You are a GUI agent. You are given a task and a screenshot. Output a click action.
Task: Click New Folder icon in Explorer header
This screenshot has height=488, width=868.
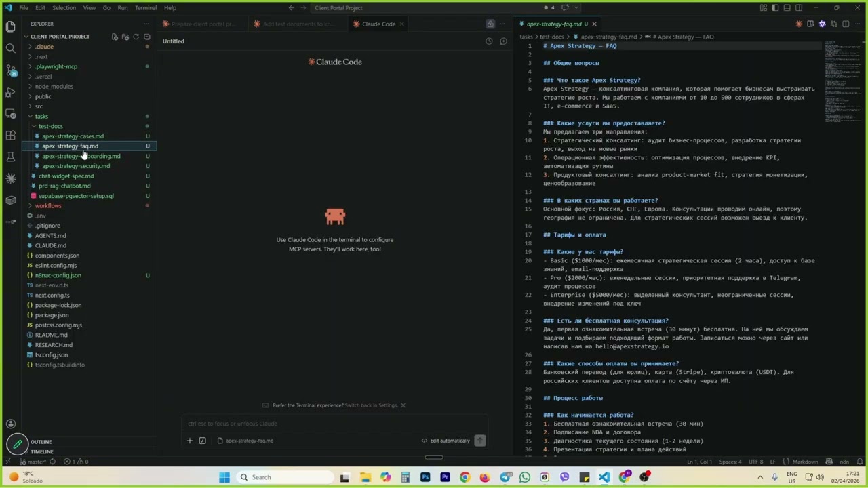pyautogui.click(x=125, y=37)
